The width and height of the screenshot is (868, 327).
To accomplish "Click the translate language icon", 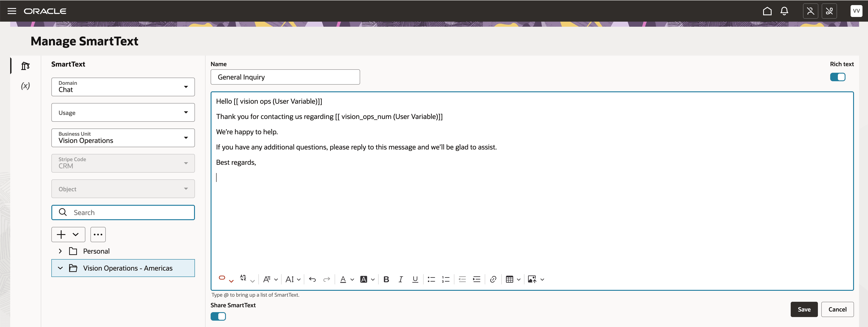I will 243,278.
